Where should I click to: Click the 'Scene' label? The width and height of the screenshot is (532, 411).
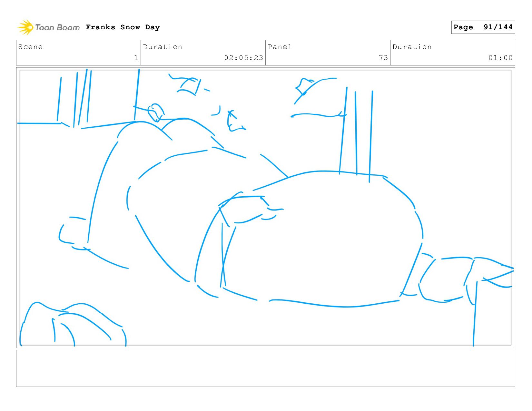pos(31,47)
